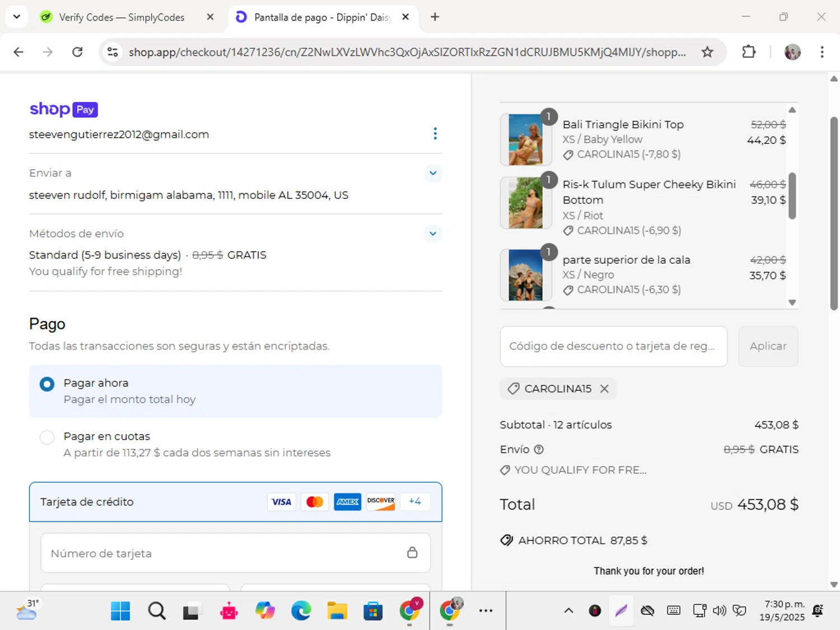The height and width of the screenshot is (630, 840).
Task: Click the order items list scrollbar thumb
Action: (x=792, y=195)
